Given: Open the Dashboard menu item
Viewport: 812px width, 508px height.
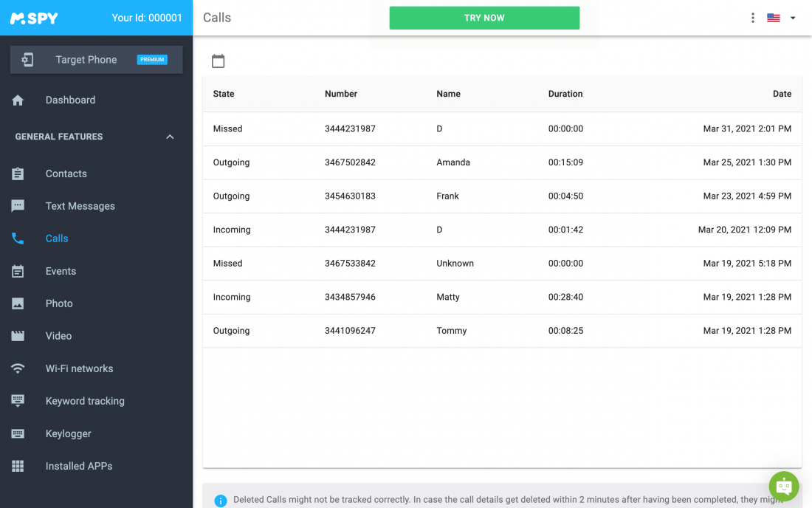Looking at the screenshot, I should pyautogui.click(x=96, y=100).
